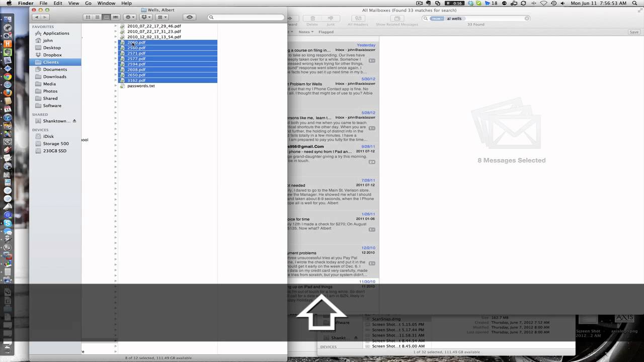
Task: Open the Edit menu
Action: [x=58, y=3]
